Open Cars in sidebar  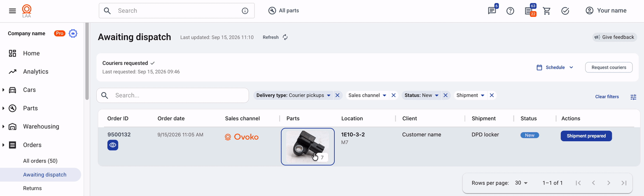(x=29, y=90)
